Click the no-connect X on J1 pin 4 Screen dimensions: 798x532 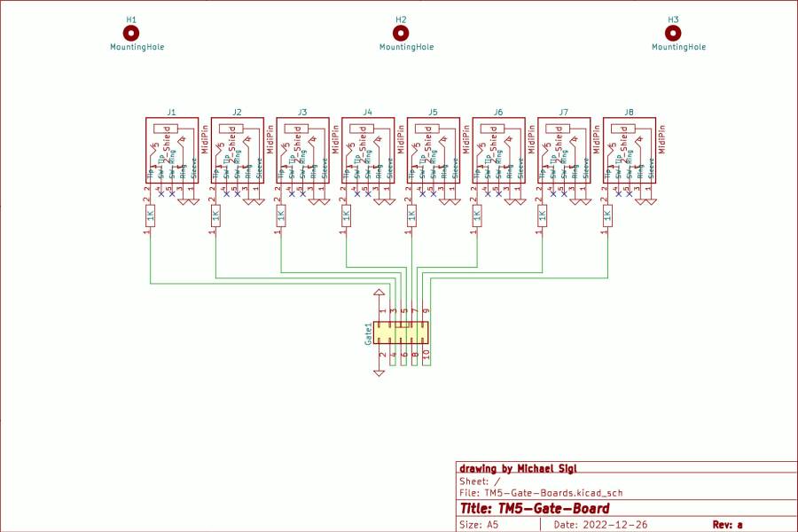coord(161,193)
